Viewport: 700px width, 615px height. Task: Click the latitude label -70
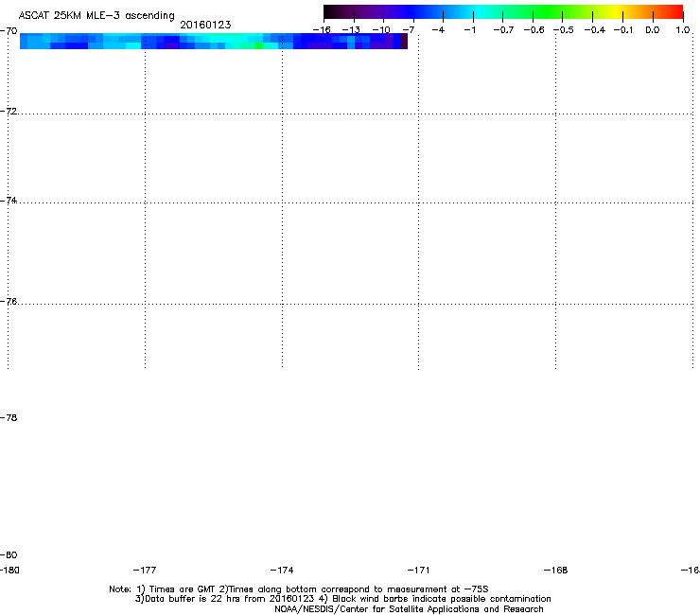point(9,31)
